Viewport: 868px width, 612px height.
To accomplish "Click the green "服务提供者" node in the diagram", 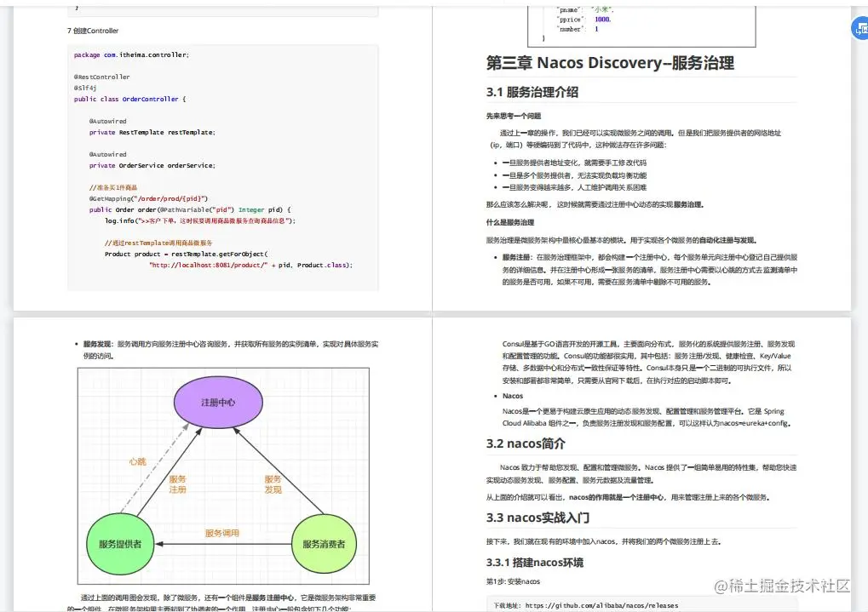I will tap(120, 544).
